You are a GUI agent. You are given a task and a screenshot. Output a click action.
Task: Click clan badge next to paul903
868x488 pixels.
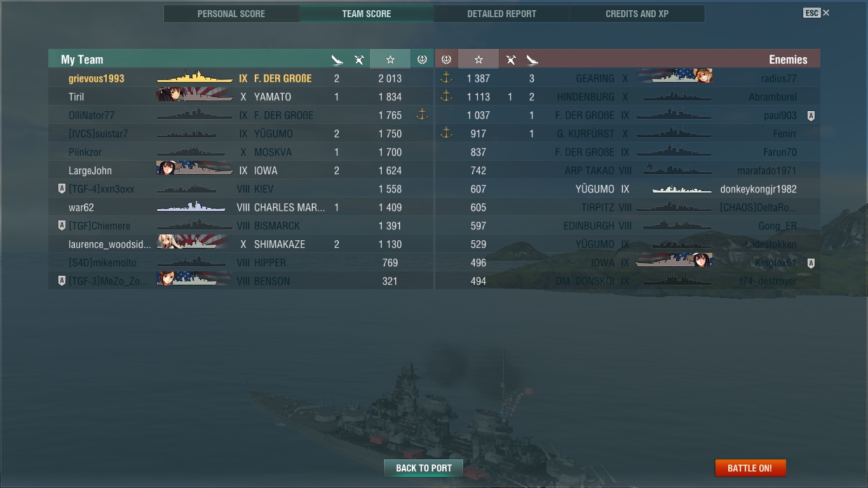click(x=811, y=116)
